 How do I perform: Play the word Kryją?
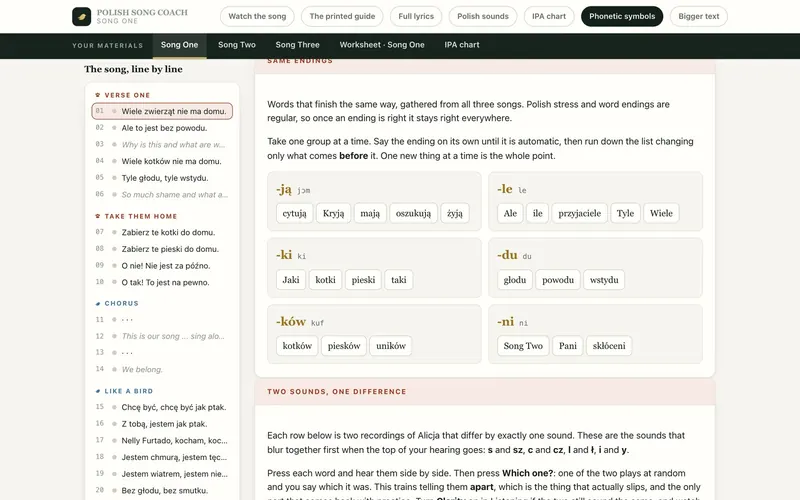pos(333,213)
